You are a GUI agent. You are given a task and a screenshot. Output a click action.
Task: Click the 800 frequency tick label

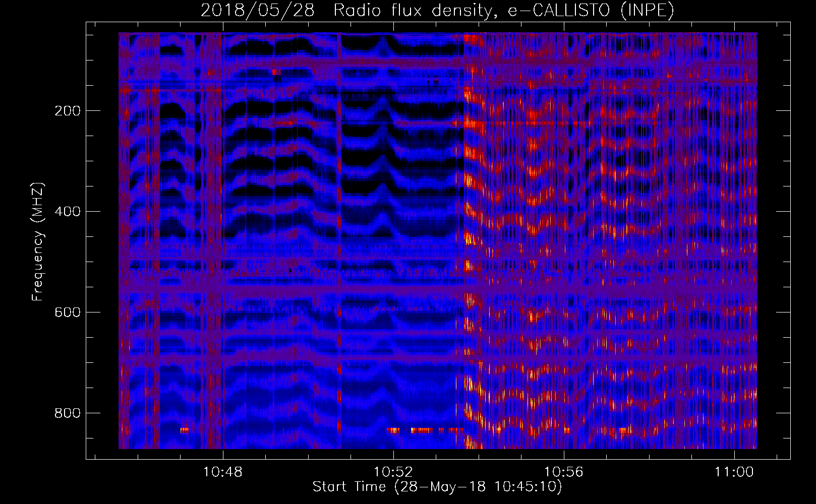68,413
